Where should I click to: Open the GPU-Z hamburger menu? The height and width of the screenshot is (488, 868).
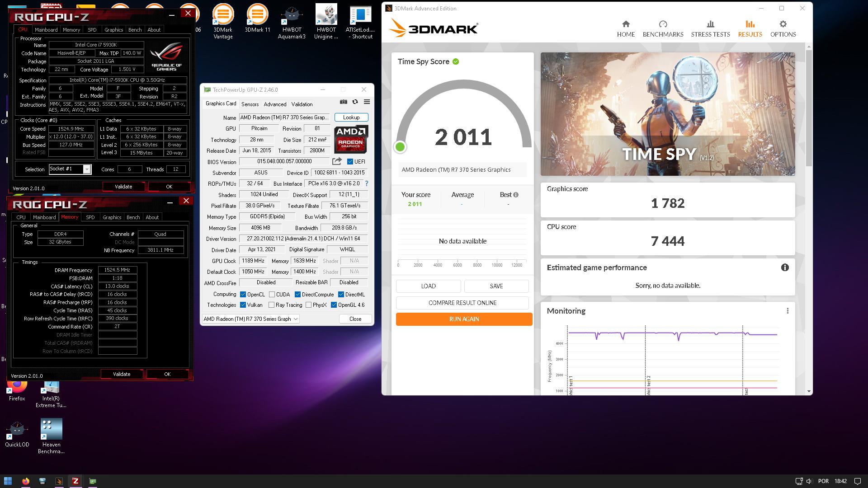[367, 102]
